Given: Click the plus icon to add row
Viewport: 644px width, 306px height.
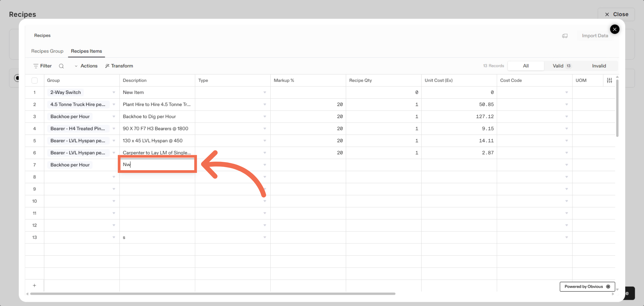Looking at the screenshot, I should (34, 285).
